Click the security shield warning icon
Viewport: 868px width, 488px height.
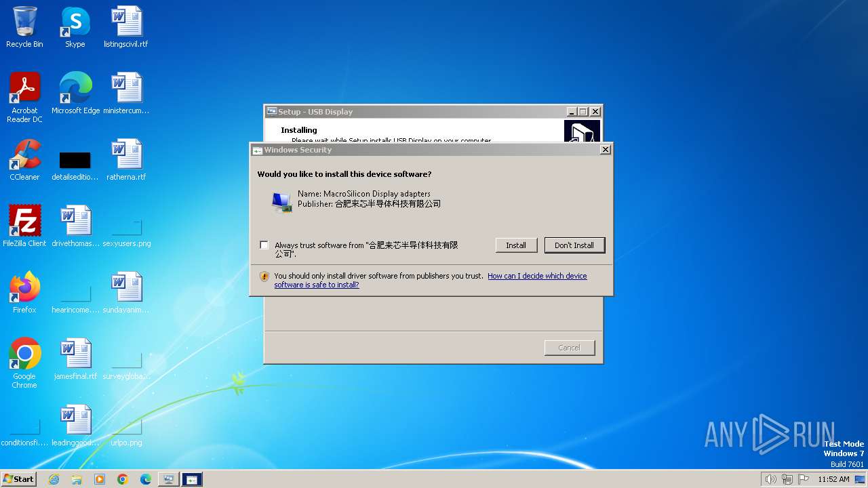click(x=264, y=277)
